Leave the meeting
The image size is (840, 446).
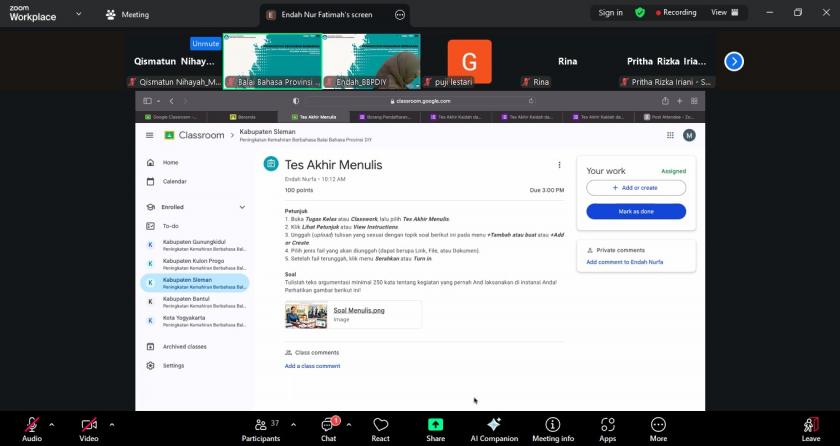(810, 428)
